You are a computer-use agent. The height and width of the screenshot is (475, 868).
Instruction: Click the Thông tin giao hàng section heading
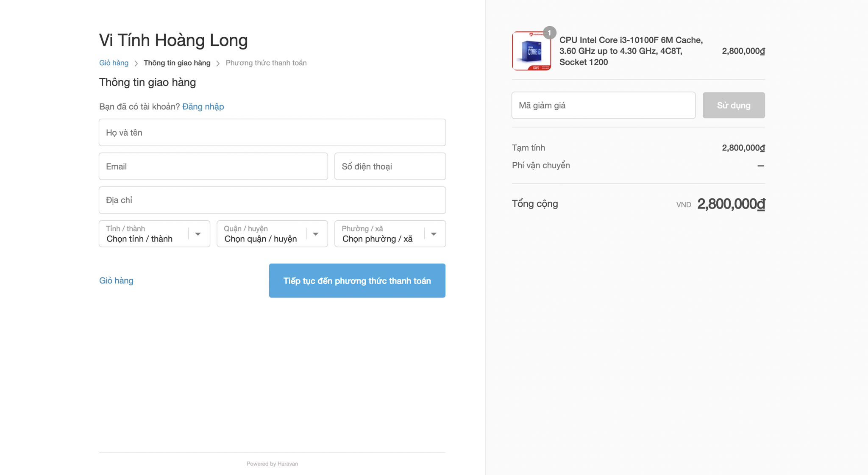(x=147, y=82)
